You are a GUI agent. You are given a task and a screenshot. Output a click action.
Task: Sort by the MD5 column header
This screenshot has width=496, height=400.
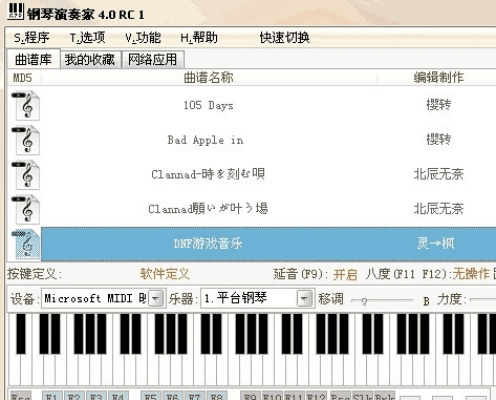pos(23,78)
